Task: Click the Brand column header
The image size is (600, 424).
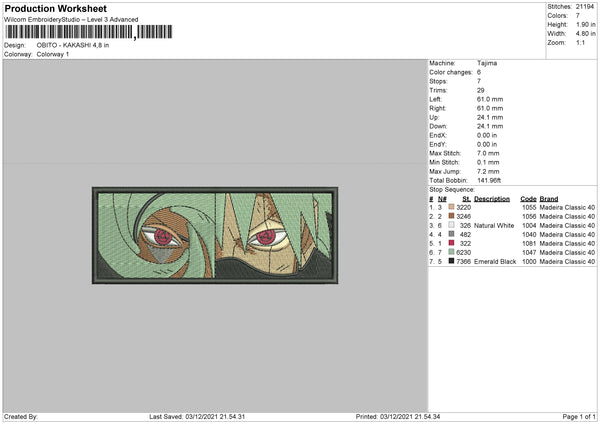Action: [x=549, y=199]
